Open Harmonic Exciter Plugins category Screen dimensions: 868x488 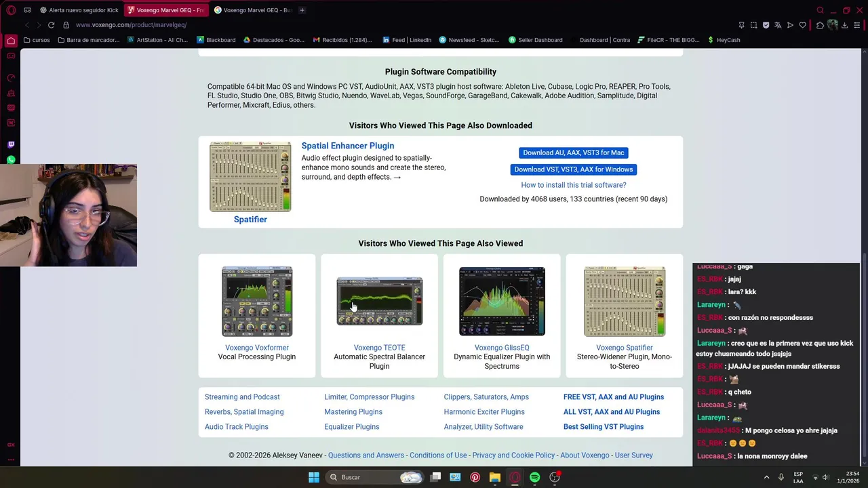point(484,412)
